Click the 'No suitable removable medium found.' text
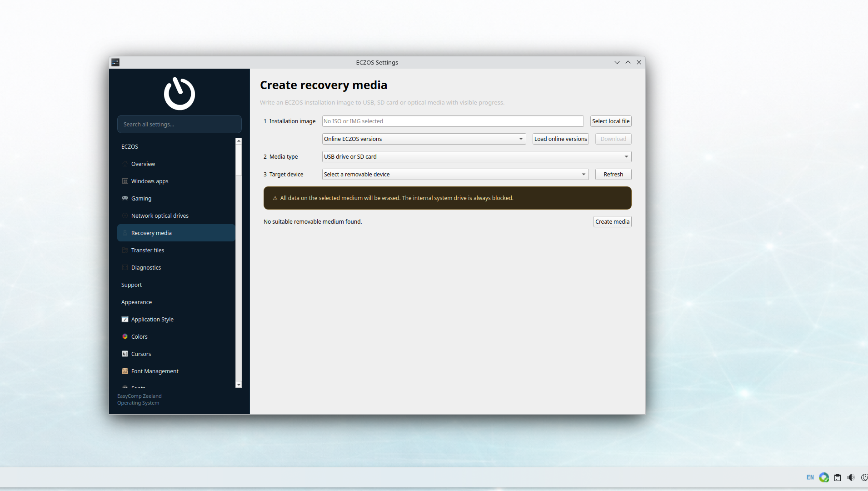Image resolution: width=868 pixels, height=491 pixels. pos(313,221)
